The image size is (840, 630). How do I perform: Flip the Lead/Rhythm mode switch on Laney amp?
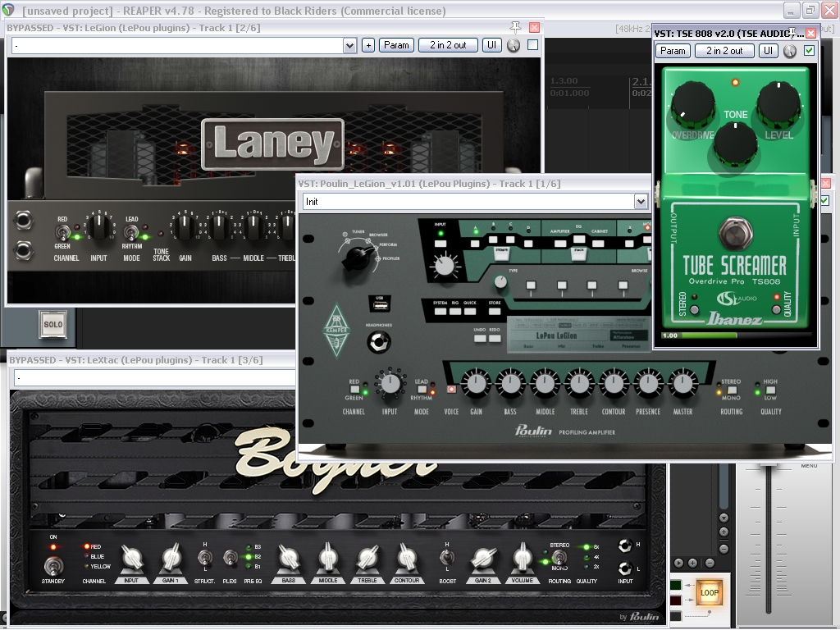[130, 233]
